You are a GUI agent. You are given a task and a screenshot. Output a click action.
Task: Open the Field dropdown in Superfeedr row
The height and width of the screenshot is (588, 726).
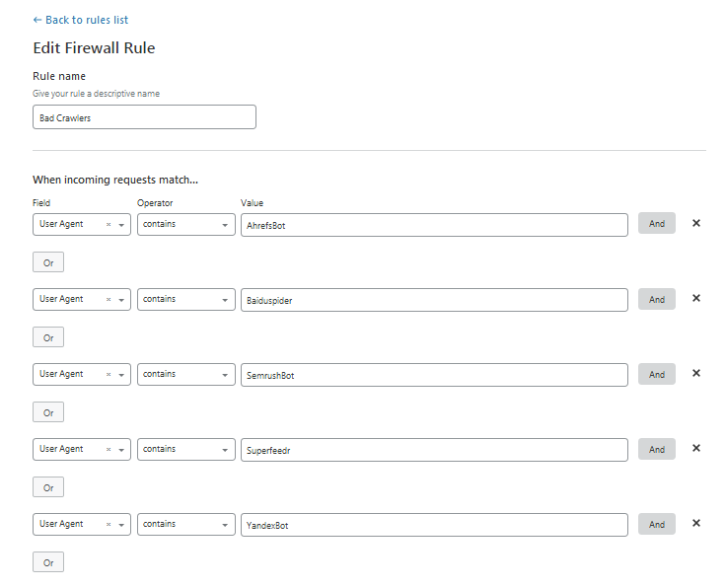click(121, 450)
